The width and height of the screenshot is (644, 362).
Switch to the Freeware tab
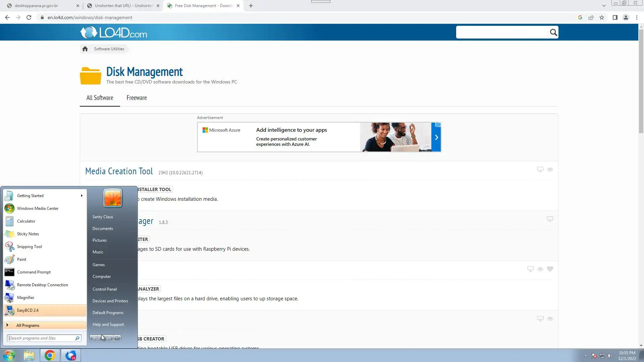point(137,98)
